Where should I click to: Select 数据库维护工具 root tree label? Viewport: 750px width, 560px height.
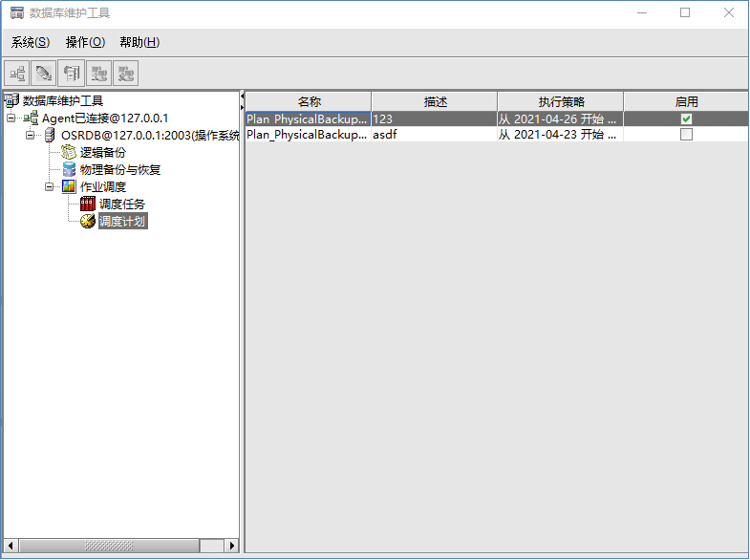point(63,101)
